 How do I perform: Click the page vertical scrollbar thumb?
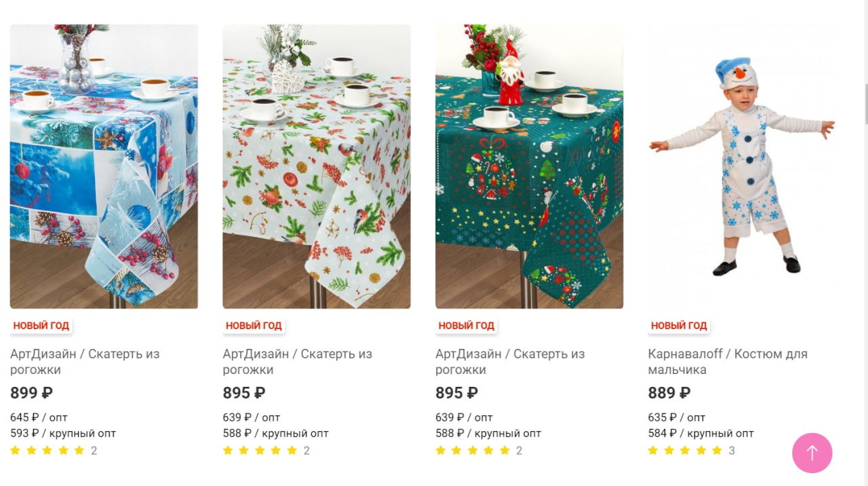866,104
